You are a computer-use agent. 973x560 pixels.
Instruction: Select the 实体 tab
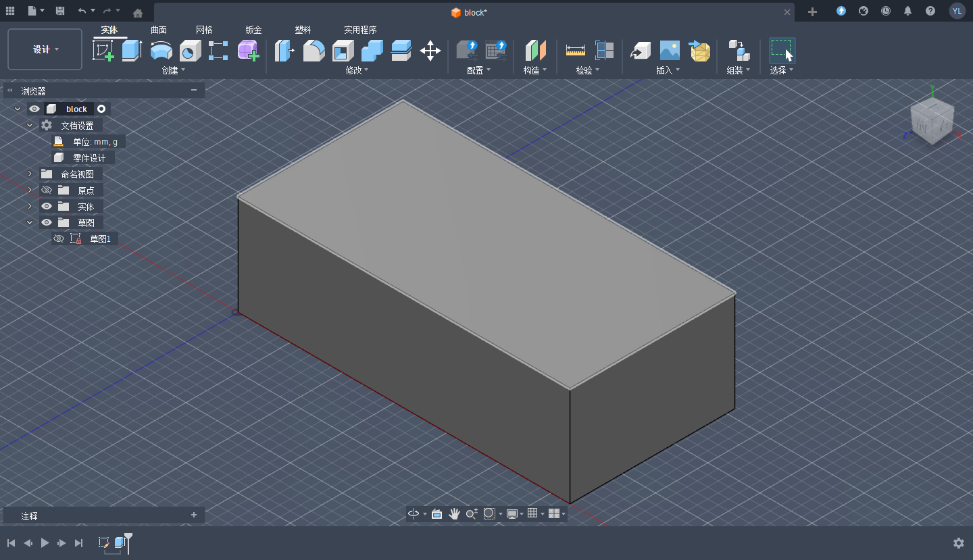pyautogui.click(x=109, y=30)
